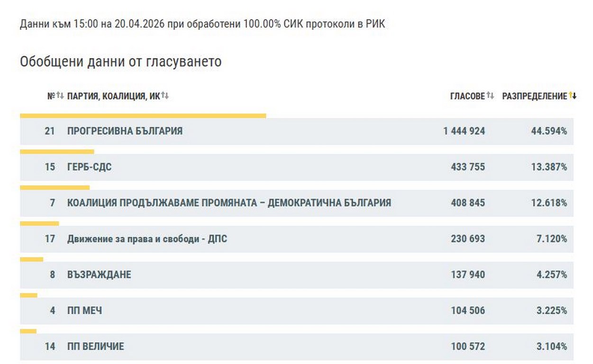Click the sort arrows beside ГЛАСОВЕ
Screen dimensions: 593x364
490,96
